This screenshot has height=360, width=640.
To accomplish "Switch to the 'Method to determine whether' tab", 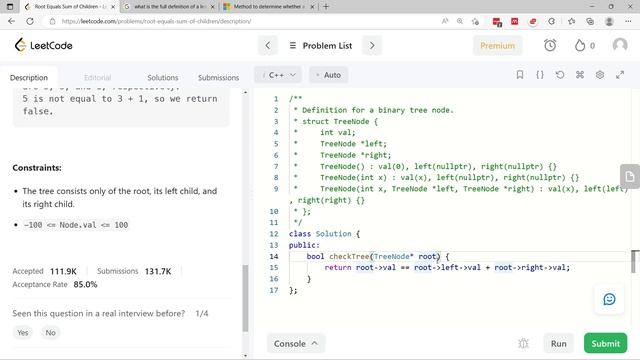I will click(x=269, y=7).
